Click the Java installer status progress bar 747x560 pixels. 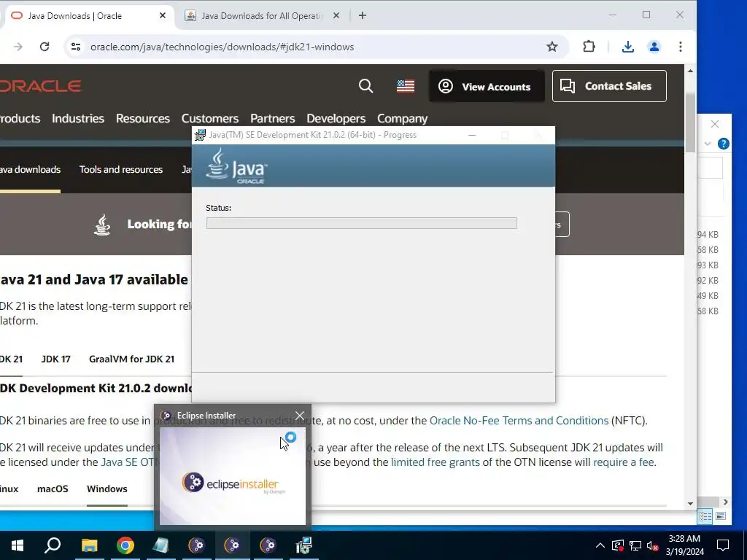coord(362,223)
